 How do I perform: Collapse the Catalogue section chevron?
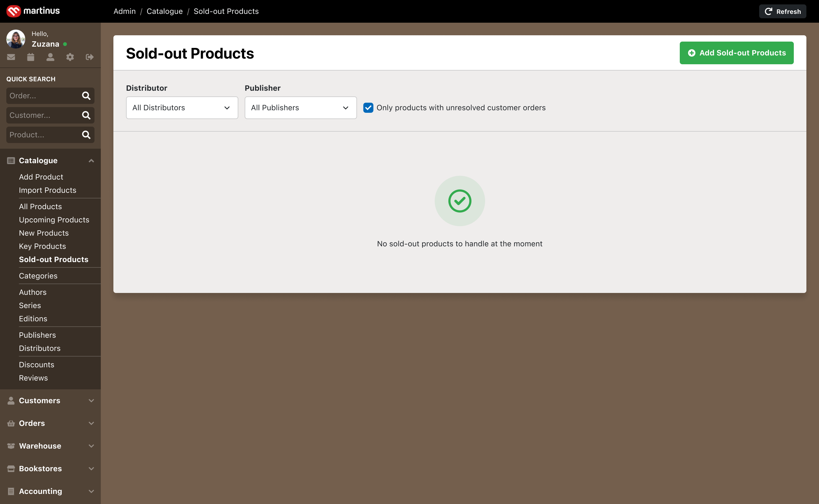pos(91,161)
